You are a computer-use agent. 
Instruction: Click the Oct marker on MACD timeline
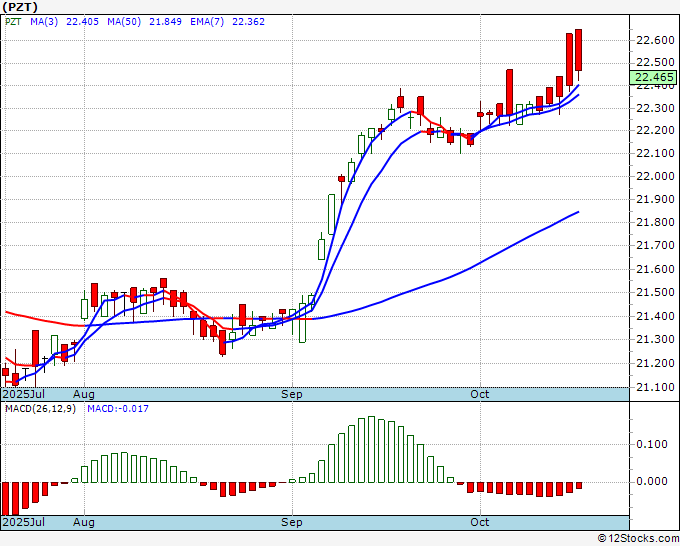480,522
